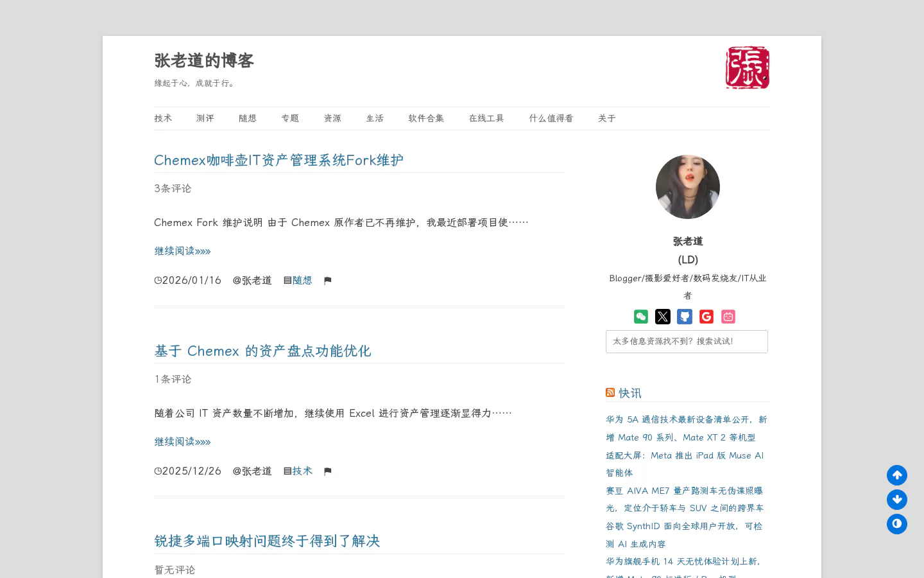Open the 软件合集 menu item

pos(427,118)
